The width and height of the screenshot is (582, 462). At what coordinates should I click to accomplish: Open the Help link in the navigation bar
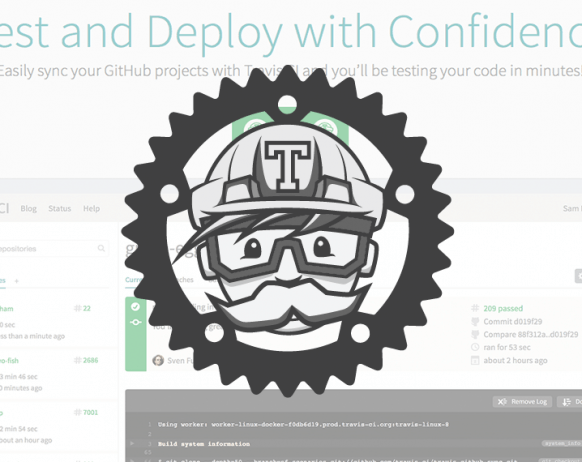91,209
